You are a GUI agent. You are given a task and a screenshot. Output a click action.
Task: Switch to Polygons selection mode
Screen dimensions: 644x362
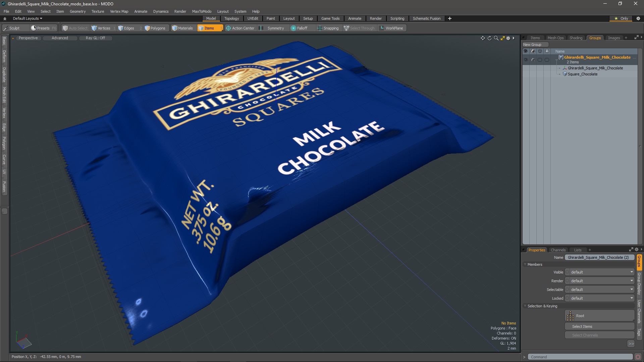coord(157,28)
